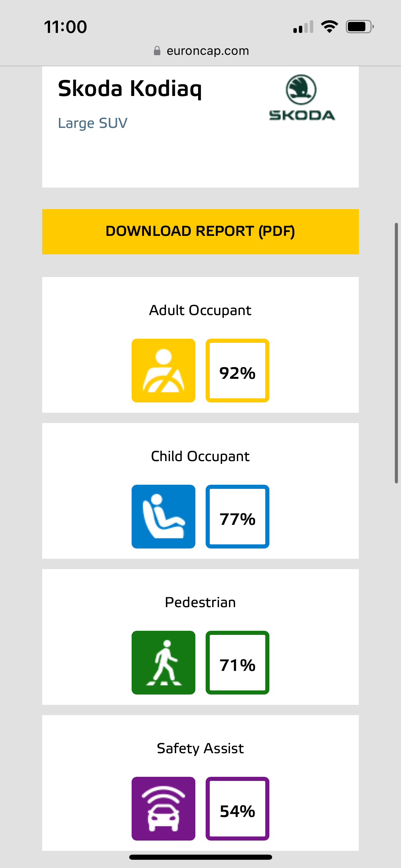
Task: Tap the Wi-Fi status icon
Action: point(329,26)
